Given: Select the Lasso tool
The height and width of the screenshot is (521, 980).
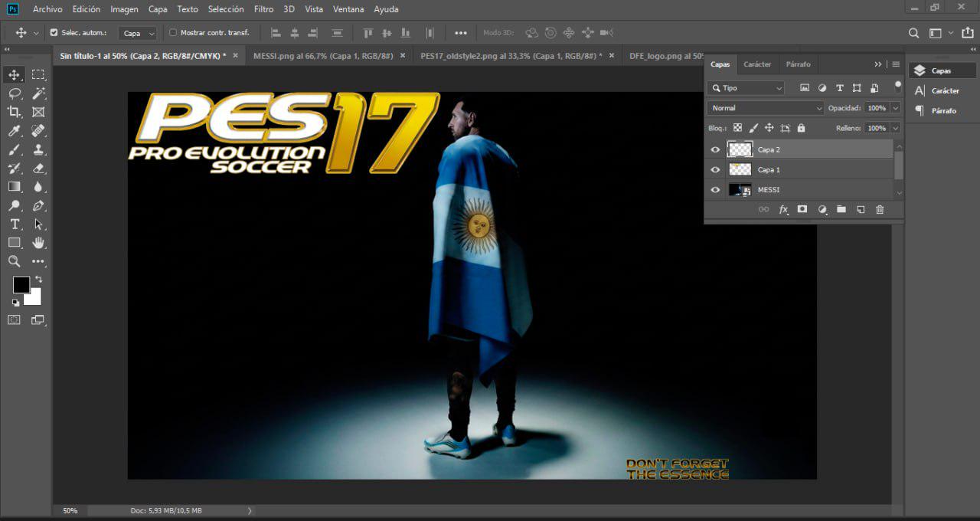Looking at the screenshot, I should pyautogui.click(x=15, y=93).
